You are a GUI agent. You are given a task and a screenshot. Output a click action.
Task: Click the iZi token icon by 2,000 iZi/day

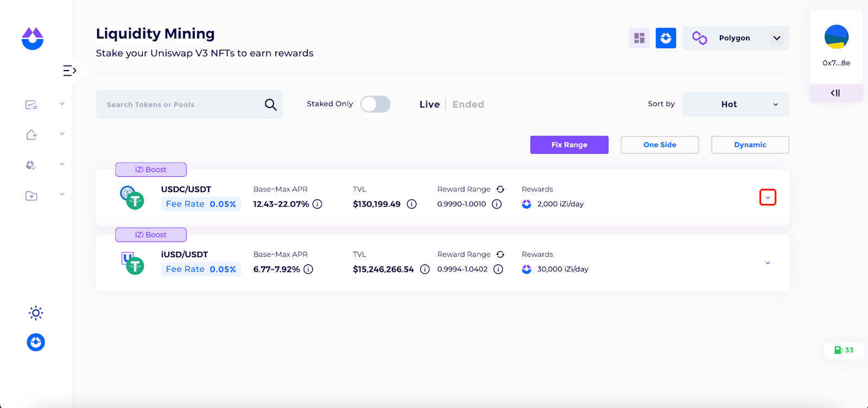coord(527,204)
